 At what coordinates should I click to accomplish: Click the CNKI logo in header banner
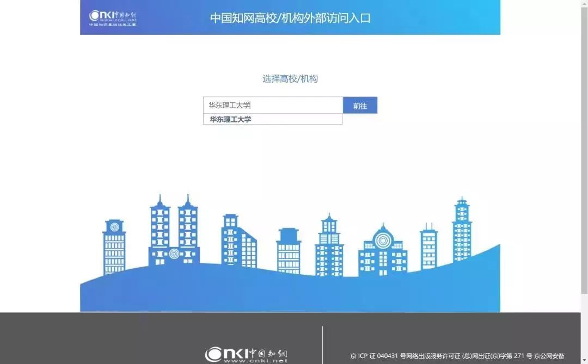click(113, 18)
